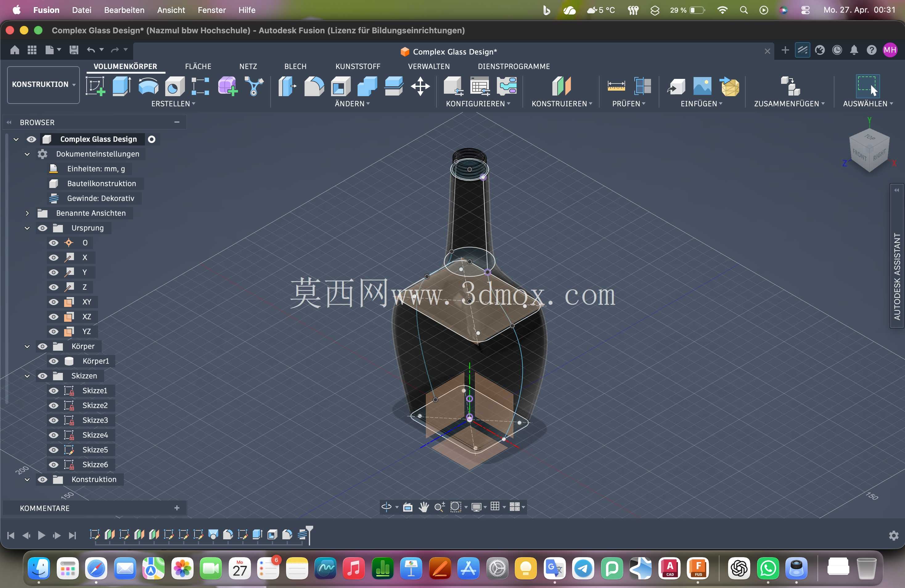Open the Measure tool
Screen dimensions: 905x588
[x=616, y=86]
